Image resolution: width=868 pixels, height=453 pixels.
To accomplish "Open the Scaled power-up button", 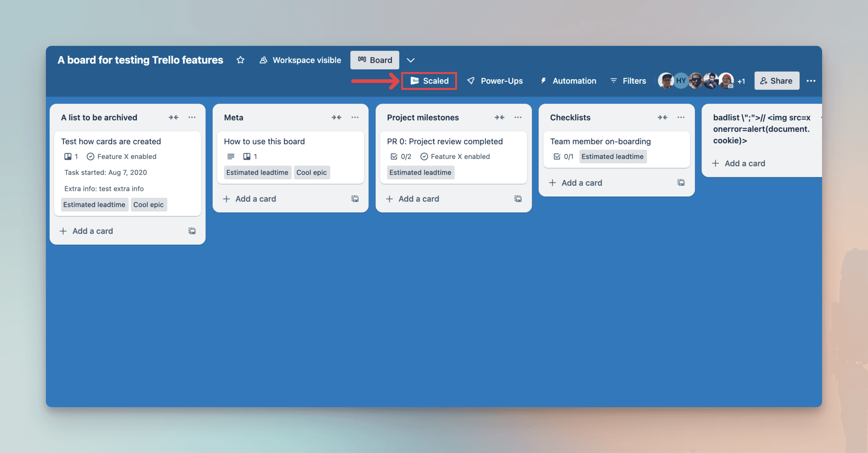I will click(x=429, y=81).
